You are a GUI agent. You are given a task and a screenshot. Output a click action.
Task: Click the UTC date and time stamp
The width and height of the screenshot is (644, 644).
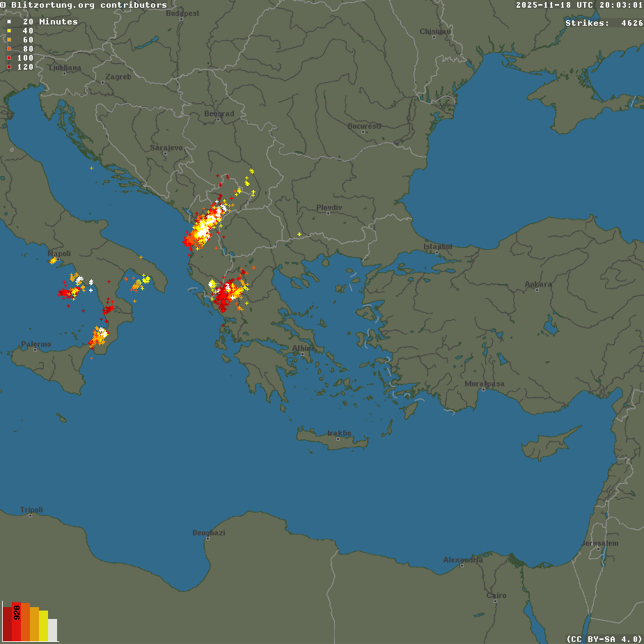click(579, 5)
